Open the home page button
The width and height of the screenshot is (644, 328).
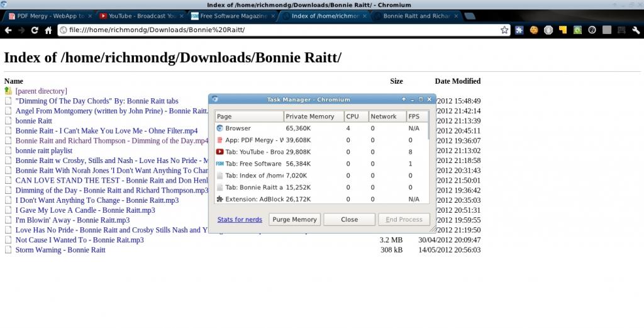(48, 30)
